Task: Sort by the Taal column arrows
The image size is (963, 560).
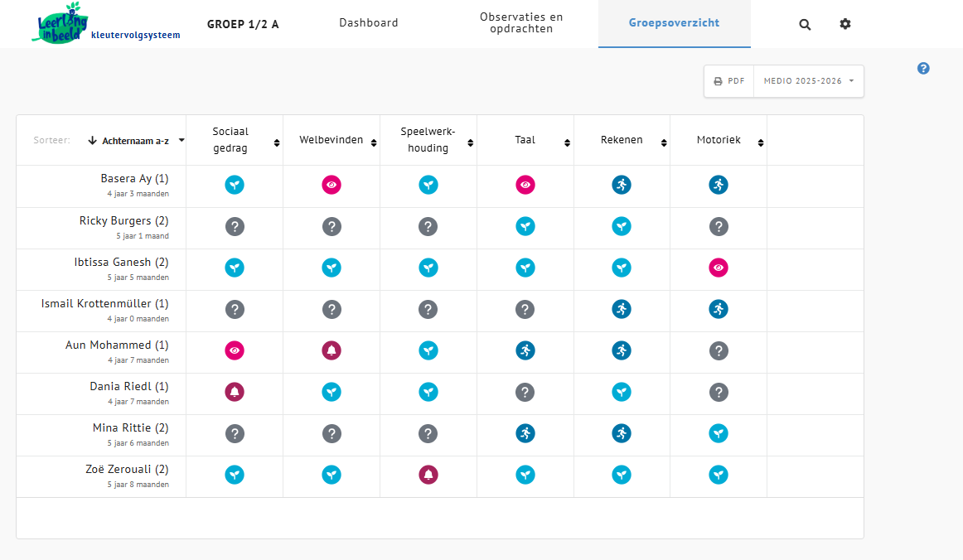Action: pos(568,142)
